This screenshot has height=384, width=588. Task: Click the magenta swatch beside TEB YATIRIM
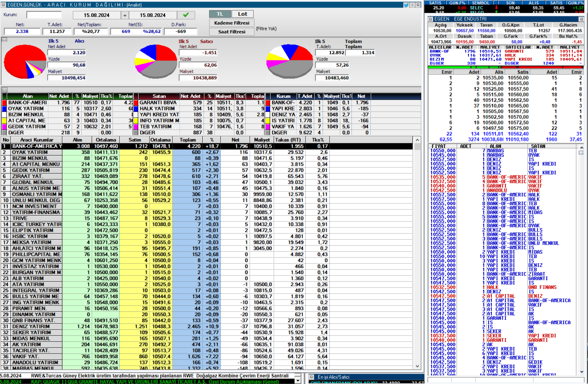(x=136, y=127)
